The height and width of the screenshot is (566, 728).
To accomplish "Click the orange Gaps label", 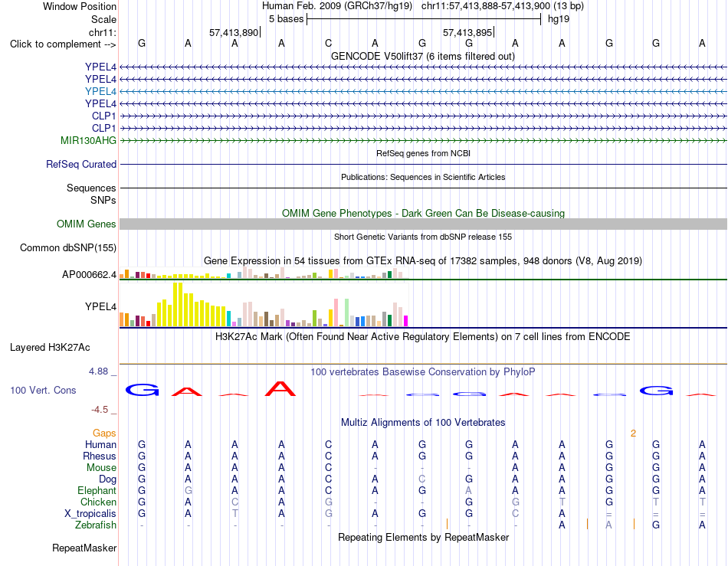I will (x=104, y=433).
